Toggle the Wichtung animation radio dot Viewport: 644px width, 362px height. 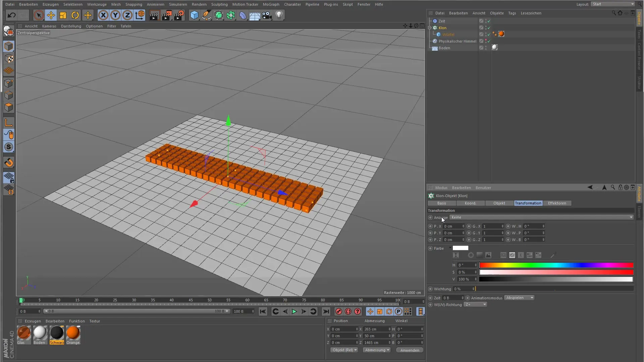coord(430,289)
